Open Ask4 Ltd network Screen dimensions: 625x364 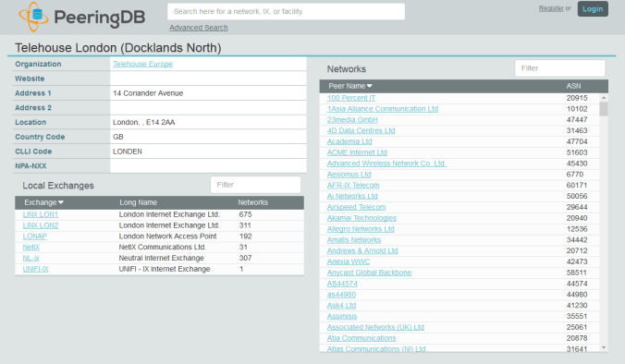(341, 306)
